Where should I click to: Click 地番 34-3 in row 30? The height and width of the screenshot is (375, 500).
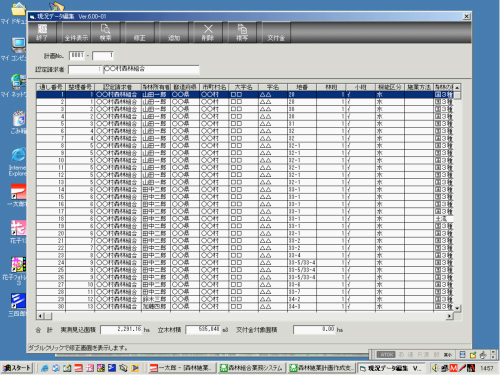point(302,307)
